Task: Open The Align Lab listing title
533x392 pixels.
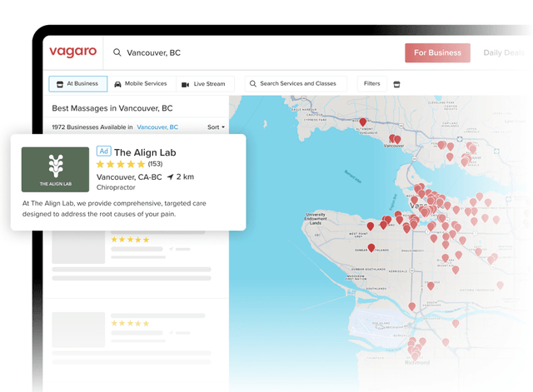Action: [145, 152]
